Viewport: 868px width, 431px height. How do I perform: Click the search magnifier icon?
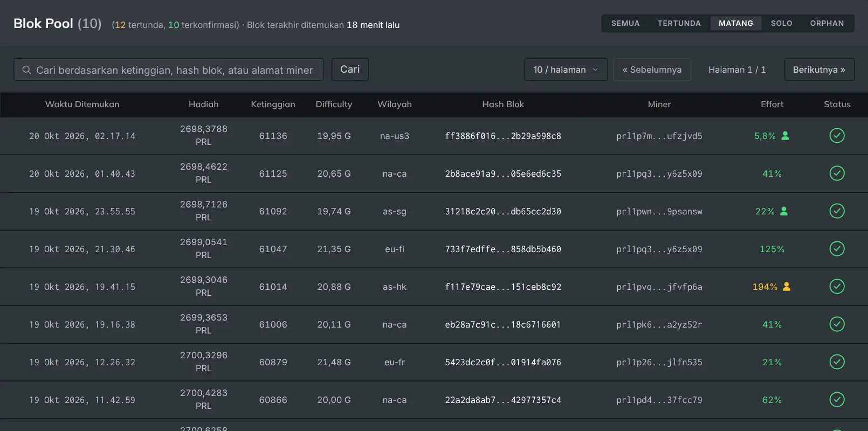(26, 70)
